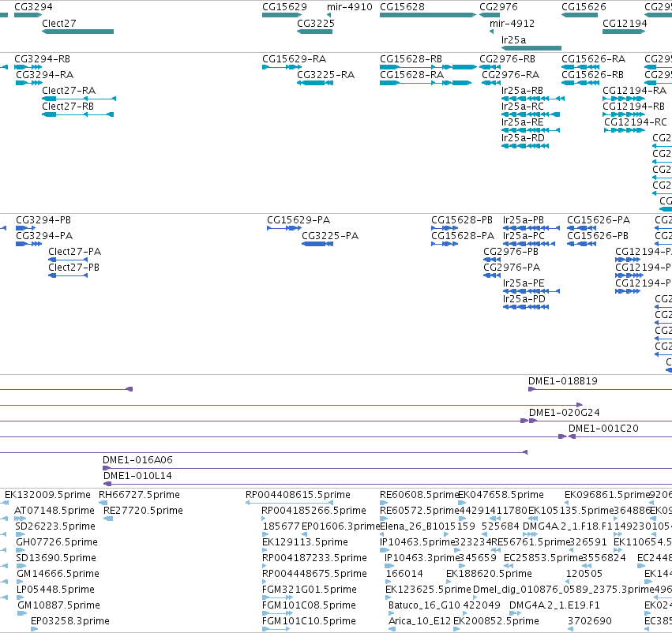Click the CG15626-PA protein label
672x633 pixels.
[x=599, y=220]
